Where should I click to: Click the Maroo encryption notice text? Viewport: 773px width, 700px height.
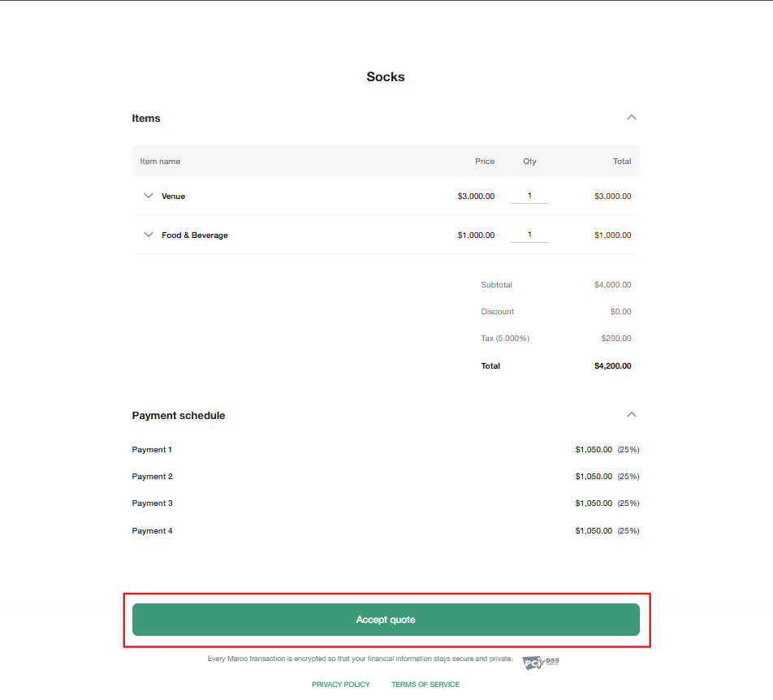click(360, 659)
